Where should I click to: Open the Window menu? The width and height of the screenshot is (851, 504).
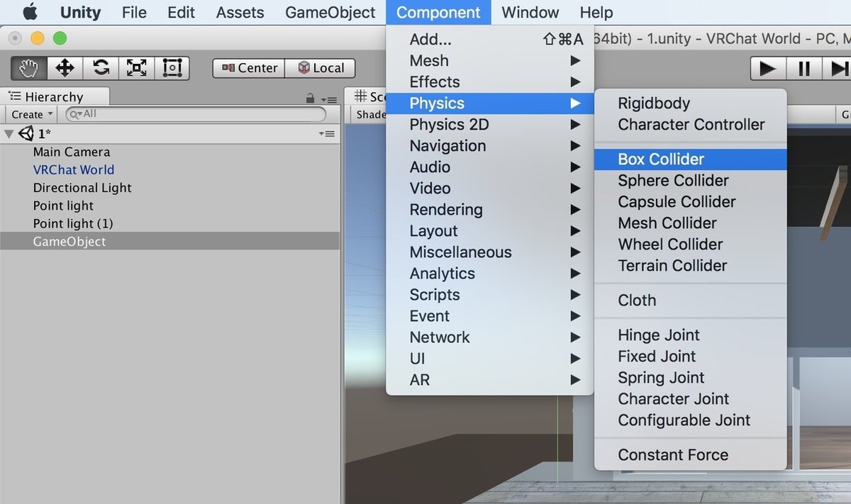pos(530,12)
